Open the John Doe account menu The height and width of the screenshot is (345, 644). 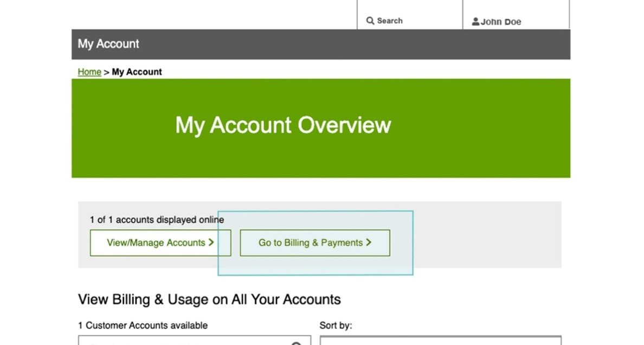click(x=500, y=22)
